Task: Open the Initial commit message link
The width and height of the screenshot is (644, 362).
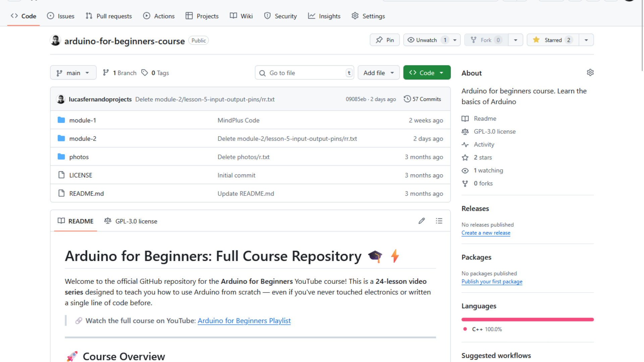Action: coord(236,175)
